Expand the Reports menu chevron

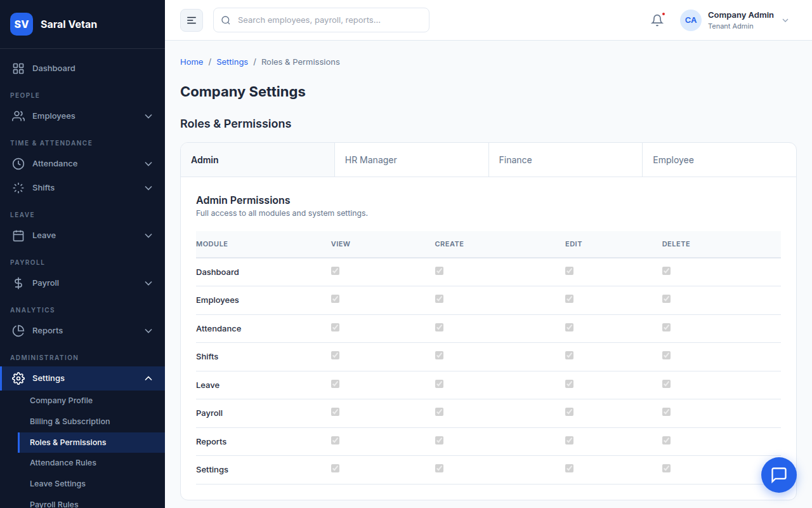[148, 331]
